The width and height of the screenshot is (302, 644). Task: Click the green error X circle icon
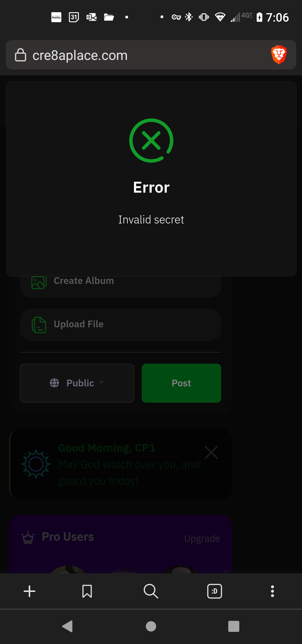[x=151, y=141]
